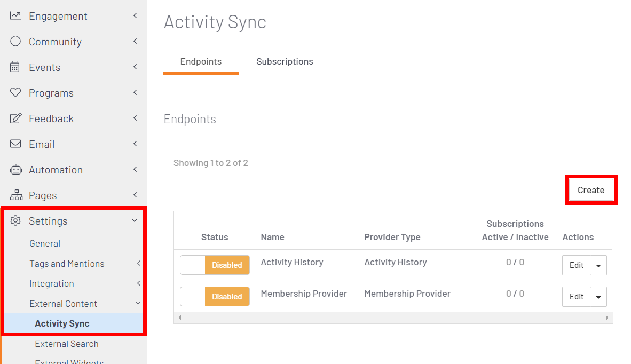Click the Automation robot icon

pyautogui.click(x=15, y=170)
